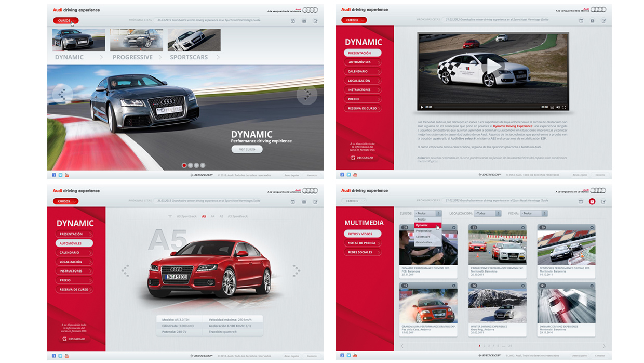
Task: Expand the plus icon on the 32-photo gallery card
Action: click(453, 228)
